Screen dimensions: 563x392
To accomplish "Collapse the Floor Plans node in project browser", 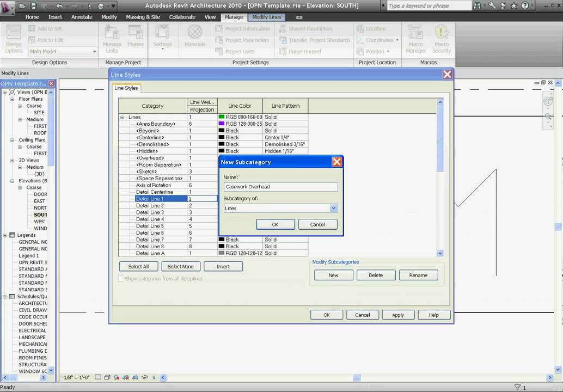I will [12, 100].
